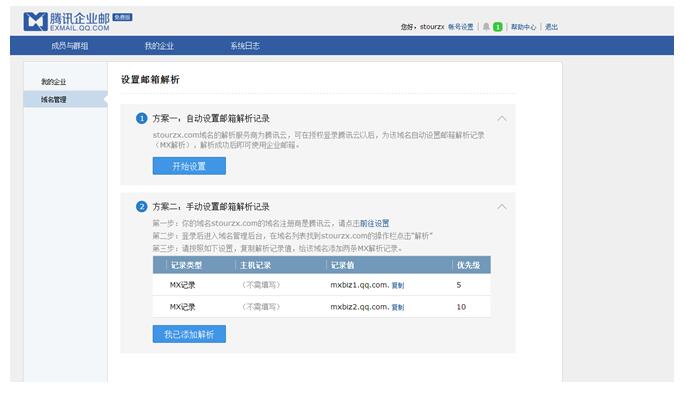Screen dimensions: 686x396
Task: Open the 我的企业 navigation tab
Action: (159, 46)
